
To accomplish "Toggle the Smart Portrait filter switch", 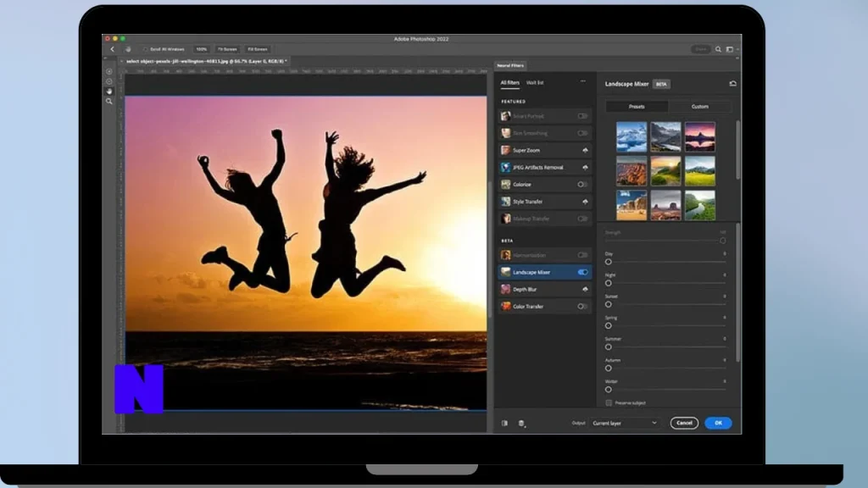I will pyautogui.click(x=582, y=116).
